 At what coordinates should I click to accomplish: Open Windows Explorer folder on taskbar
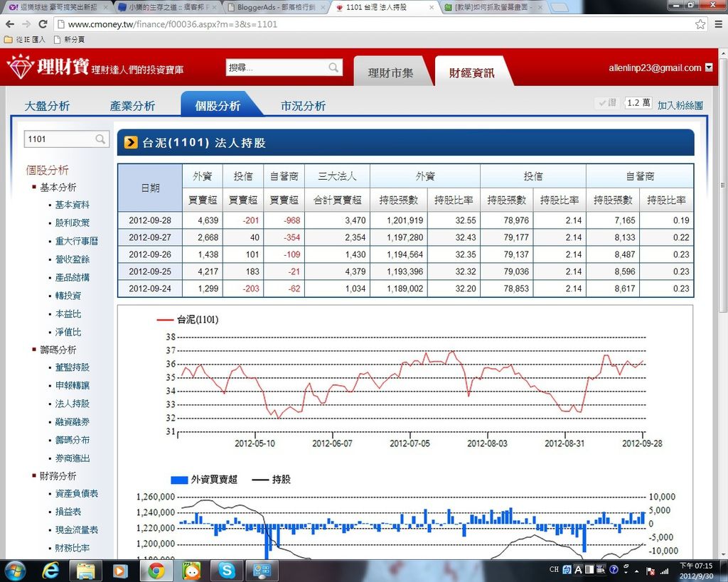tap(85, 571)
